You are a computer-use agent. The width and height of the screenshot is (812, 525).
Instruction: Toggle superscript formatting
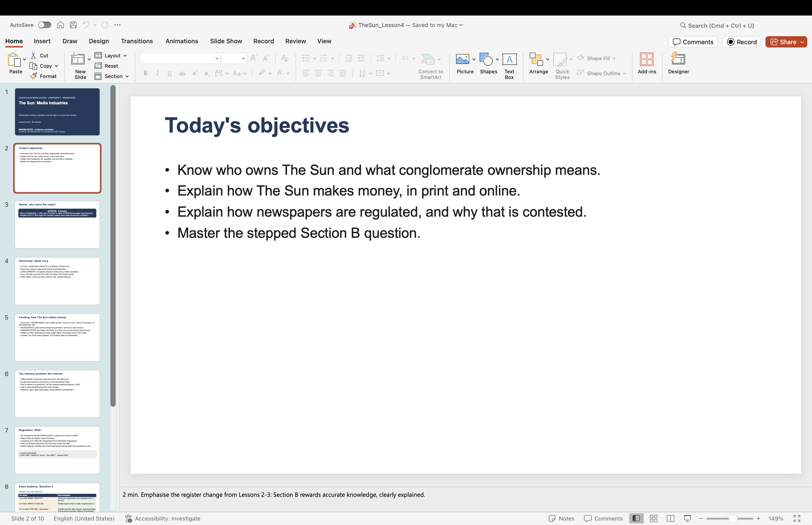point(195,73)
